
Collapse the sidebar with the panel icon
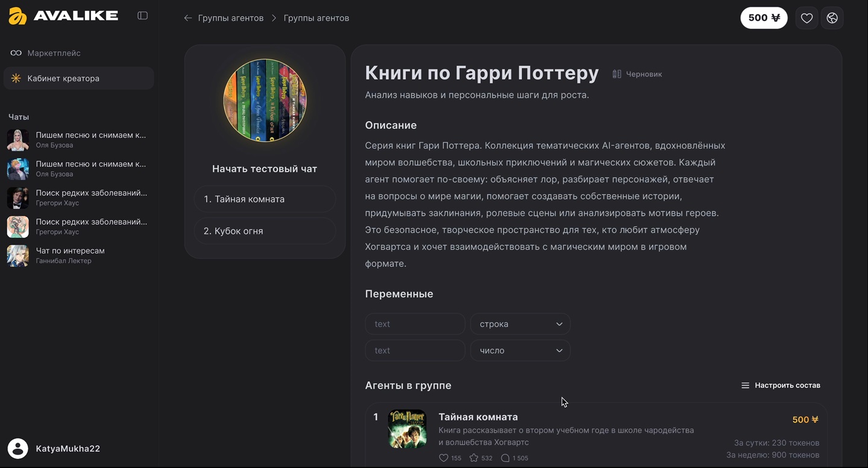(143, 16)
